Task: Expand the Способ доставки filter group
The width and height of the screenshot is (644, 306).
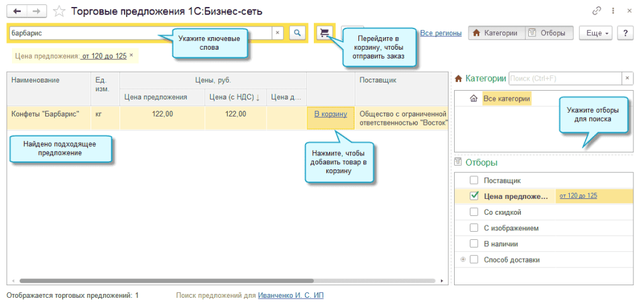Action: click(464, 259)
